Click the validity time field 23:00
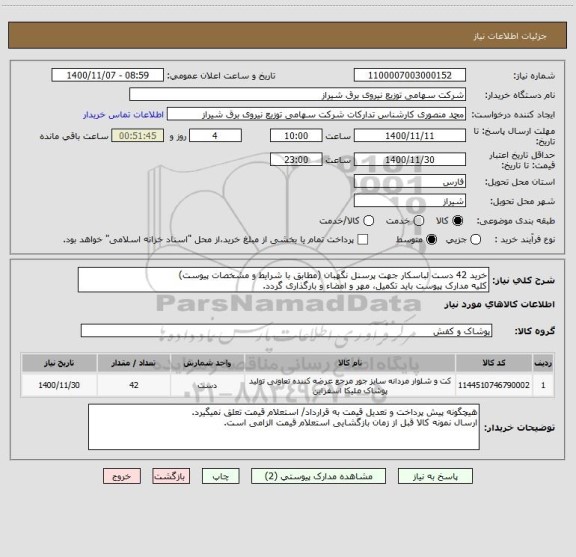The width and height of the screenshot is (576, 557). (296, 159)
